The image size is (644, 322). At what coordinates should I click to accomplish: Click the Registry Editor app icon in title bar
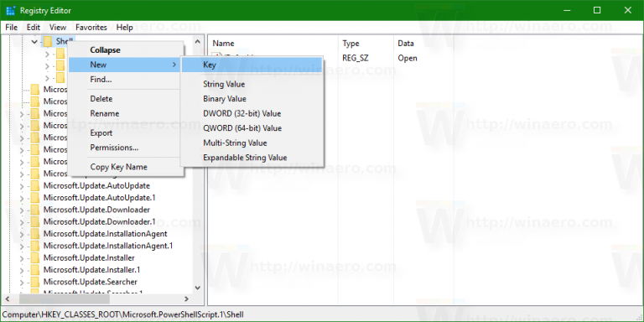(x=11, y=10)
